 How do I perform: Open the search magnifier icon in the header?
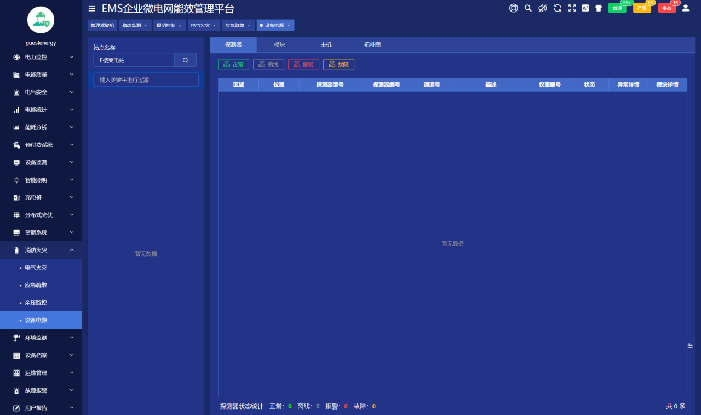click(x=528, y=8)
